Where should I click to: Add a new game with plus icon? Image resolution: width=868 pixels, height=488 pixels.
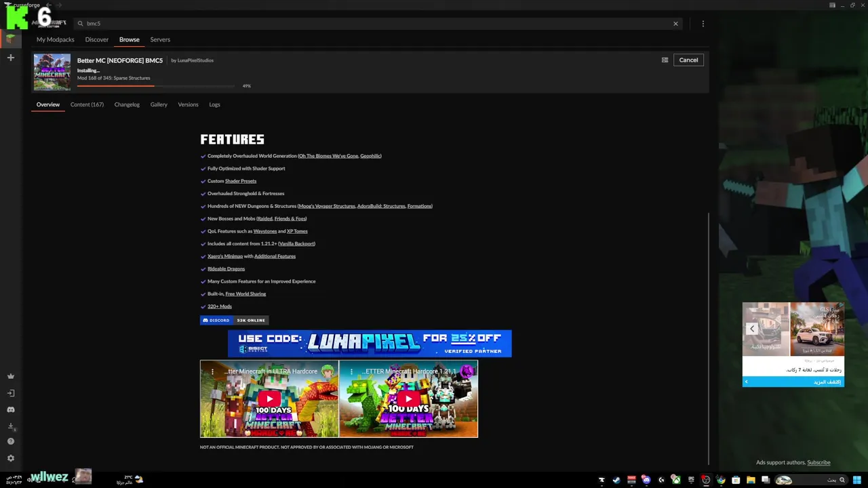10,58
